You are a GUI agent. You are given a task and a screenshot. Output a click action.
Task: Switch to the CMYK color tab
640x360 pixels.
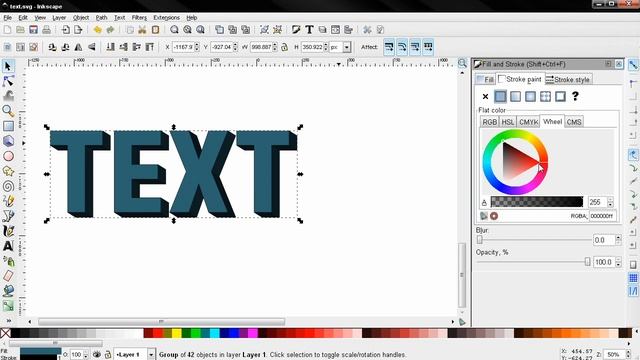coord(528,122)
